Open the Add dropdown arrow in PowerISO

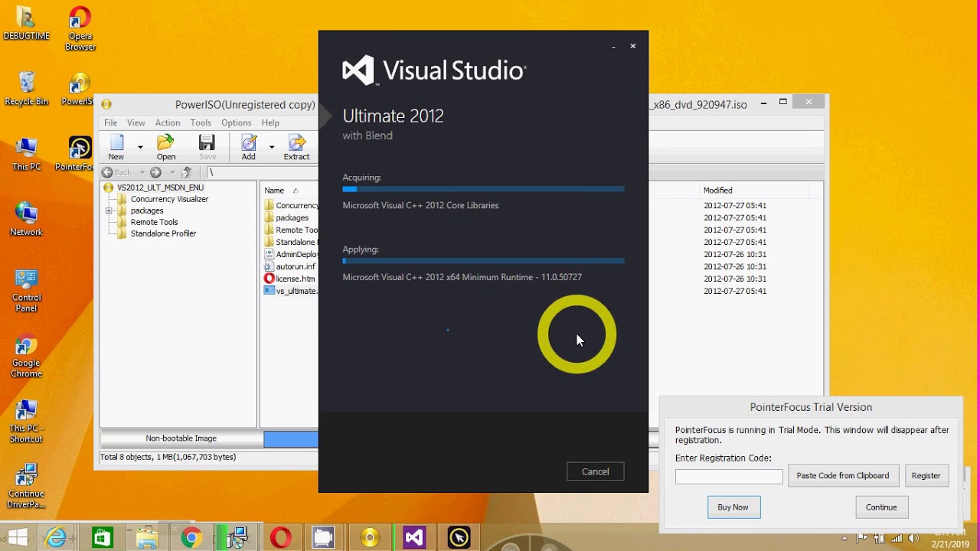tap(272, 146)
